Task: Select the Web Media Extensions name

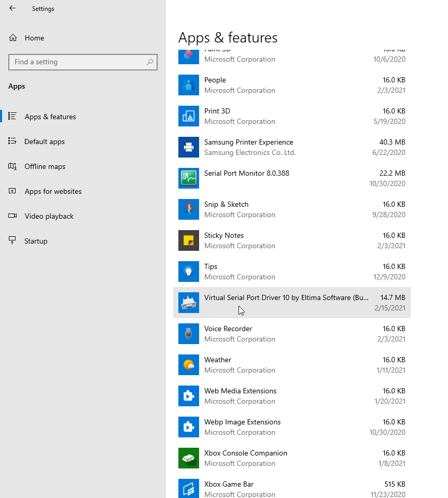Action: 240,391
